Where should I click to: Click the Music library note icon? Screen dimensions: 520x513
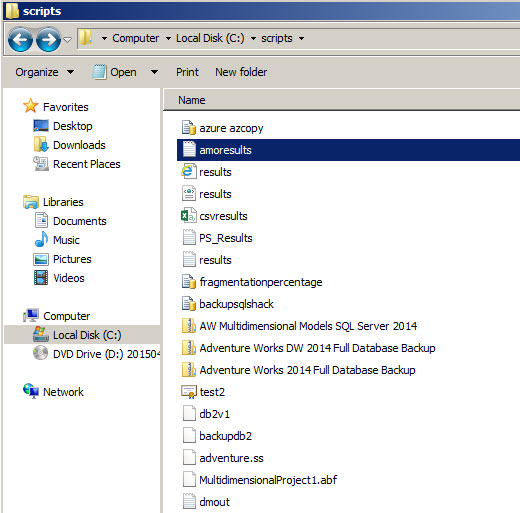pos(41,239)
